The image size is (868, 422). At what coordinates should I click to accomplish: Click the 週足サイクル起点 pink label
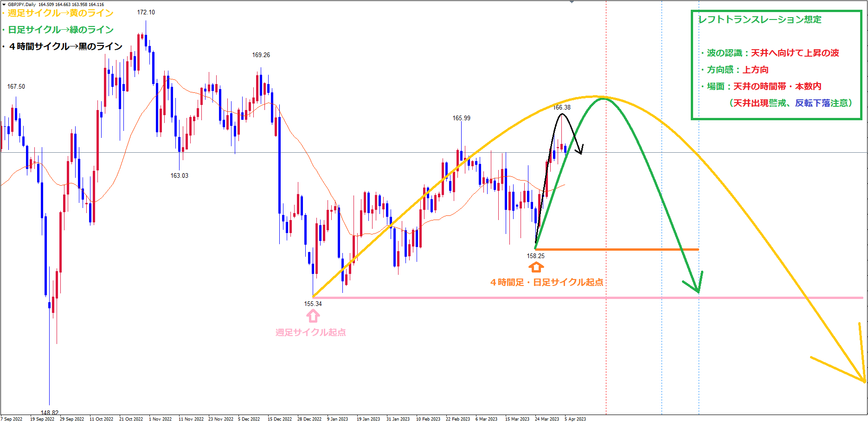[x=310, y=332]
